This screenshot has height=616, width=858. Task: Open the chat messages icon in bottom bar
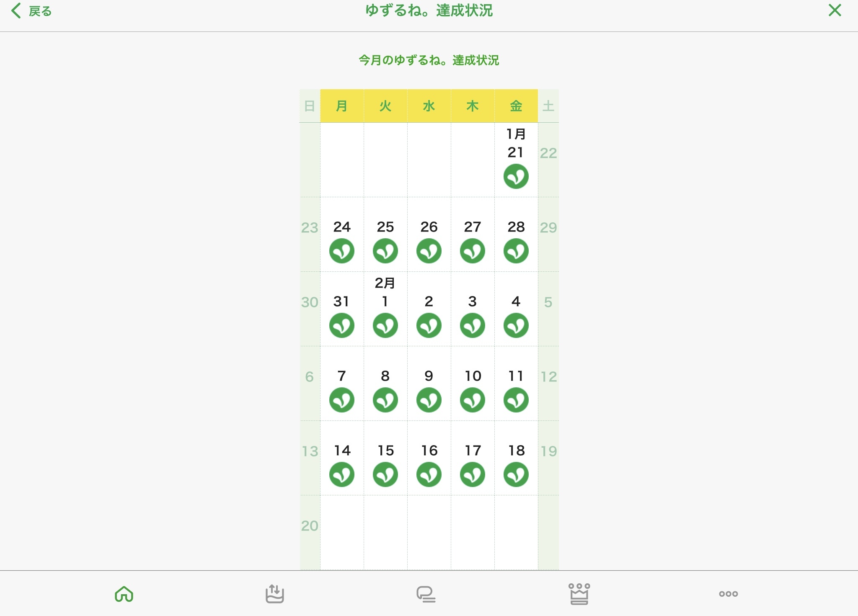click(x=426, y=594)
